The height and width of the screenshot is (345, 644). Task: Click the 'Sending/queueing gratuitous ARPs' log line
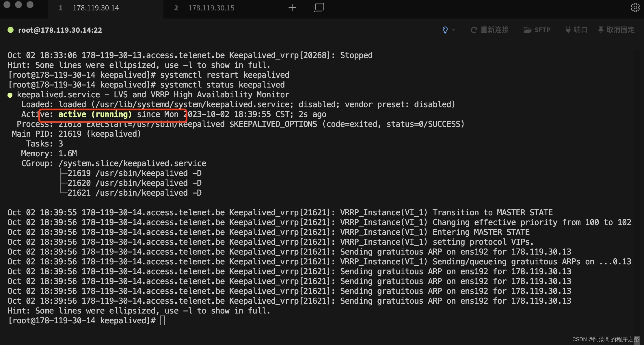coord(319,261)
